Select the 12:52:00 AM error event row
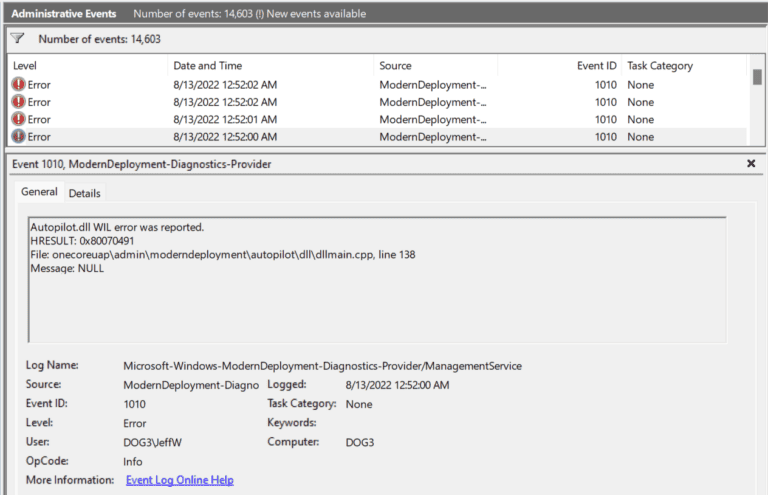Screen dimensions: 768x495 [x=378, y=137]
